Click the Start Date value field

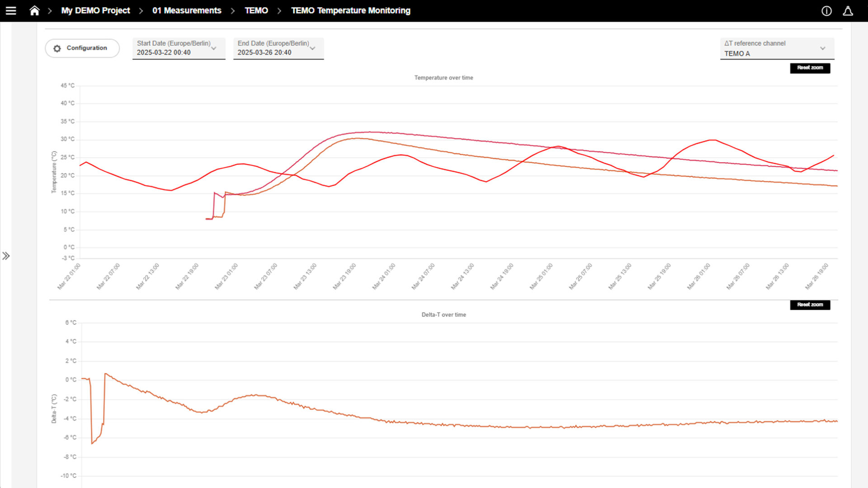[x=164, y=52]
